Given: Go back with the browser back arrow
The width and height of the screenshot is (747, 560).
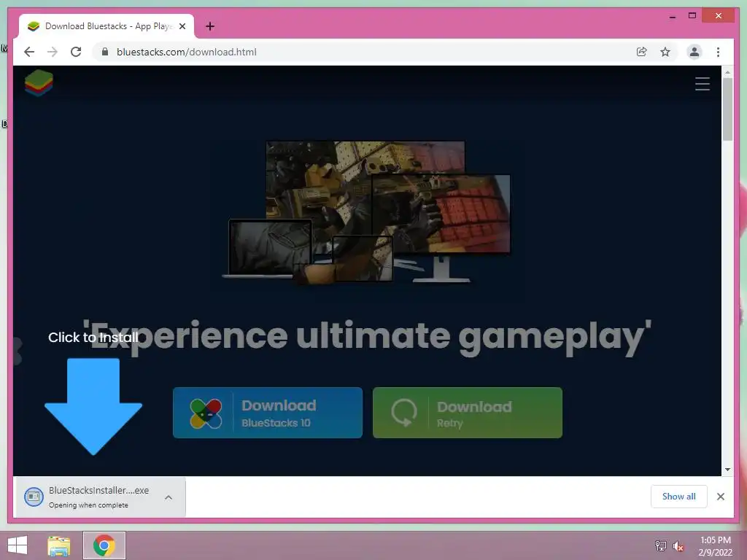Looking at the screenshot, I should tap(29, 52).
